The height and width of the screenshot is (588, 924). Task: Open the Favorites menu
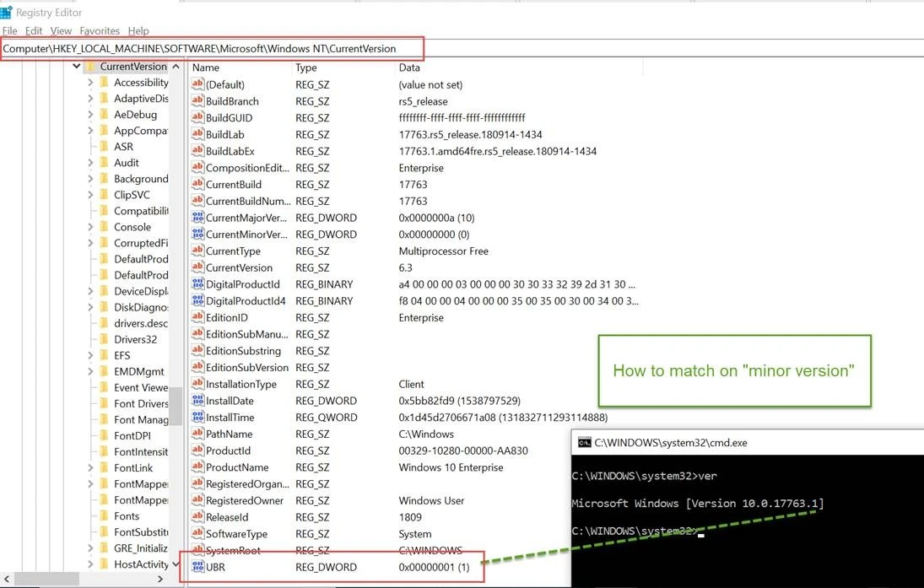click(x=100, y=31)
